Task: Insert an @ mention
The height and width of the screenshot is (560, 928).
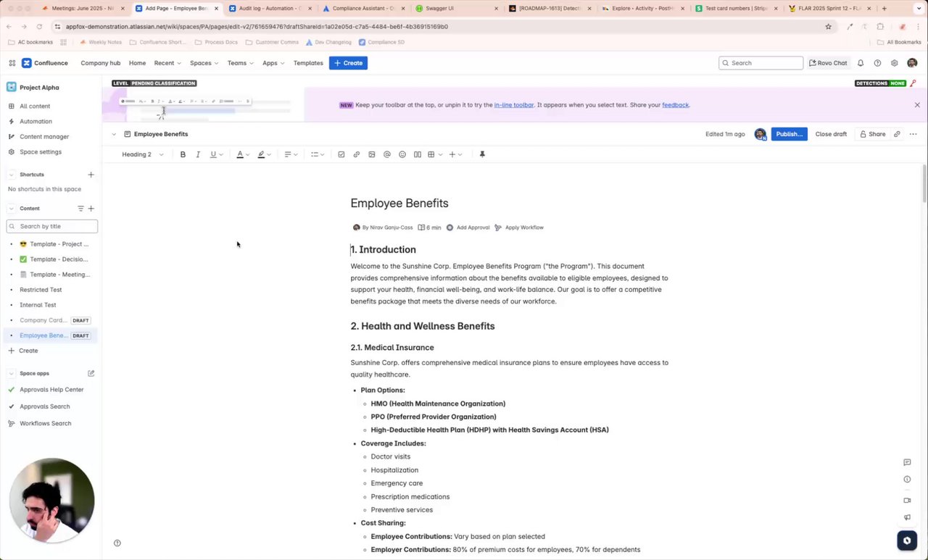Action: pyautogui.click(x=387, y=154)
